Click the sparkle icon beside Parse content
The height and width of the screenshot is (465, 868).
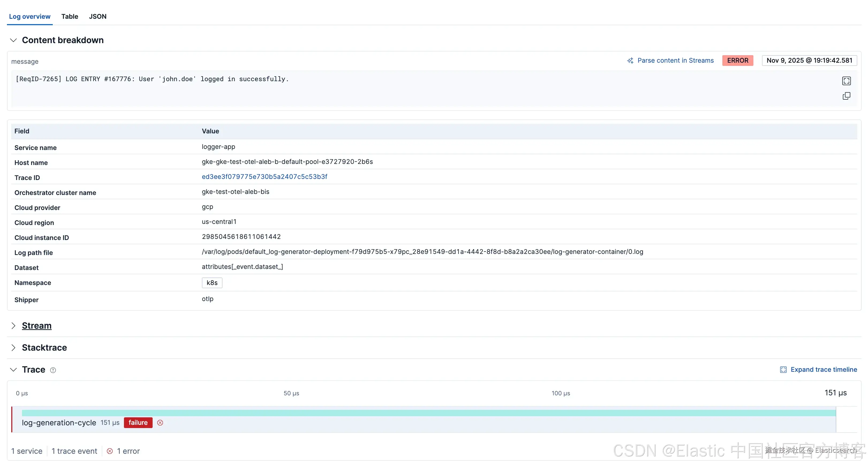click(x=630, y=61)
